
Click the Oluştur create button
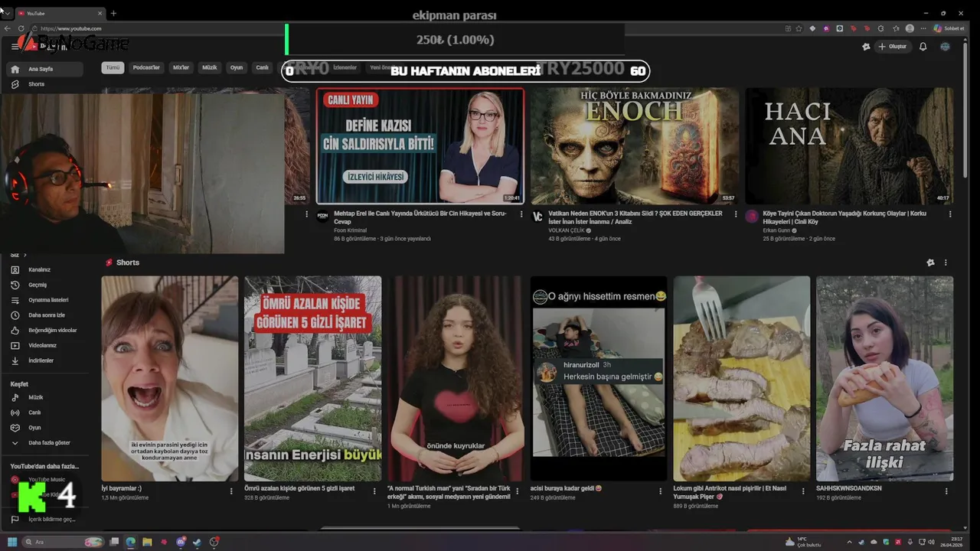893,47
